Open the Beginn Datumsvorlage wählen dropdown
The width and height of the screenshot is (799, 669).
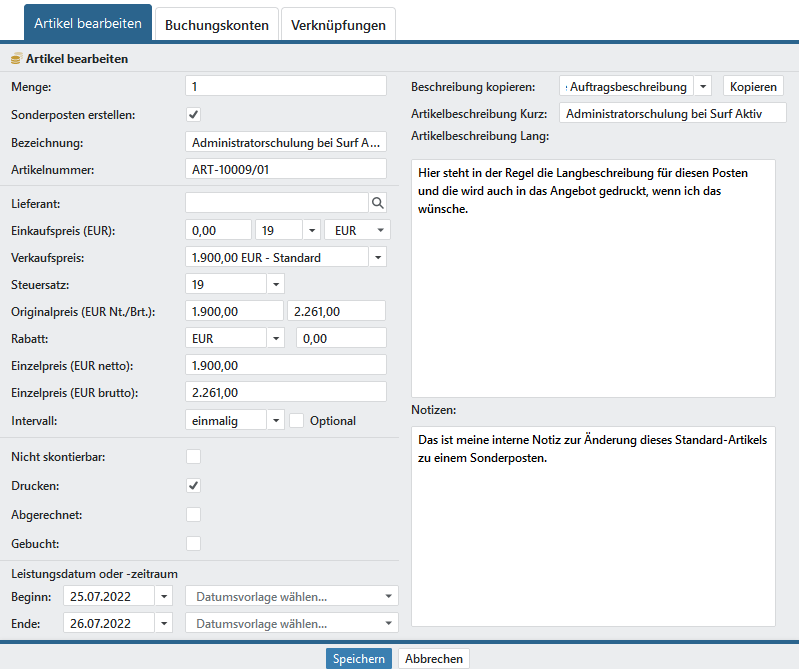coord(291,596)
